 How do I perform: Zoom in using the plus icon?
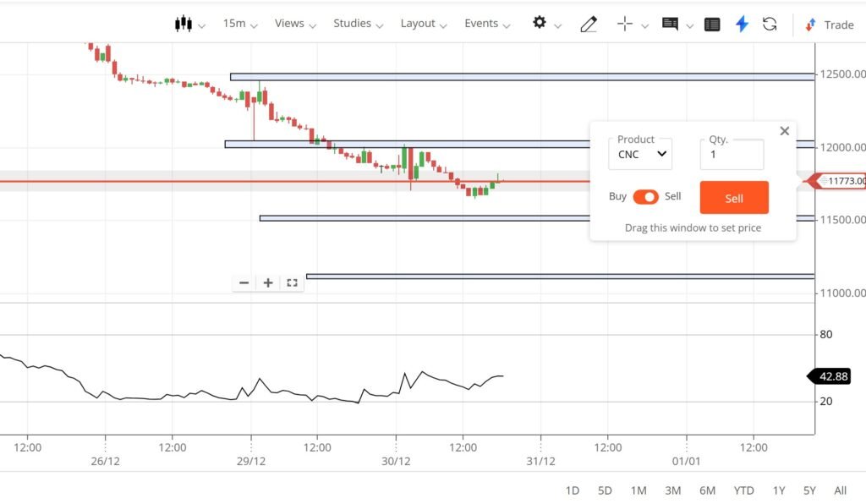click(268, 282)
